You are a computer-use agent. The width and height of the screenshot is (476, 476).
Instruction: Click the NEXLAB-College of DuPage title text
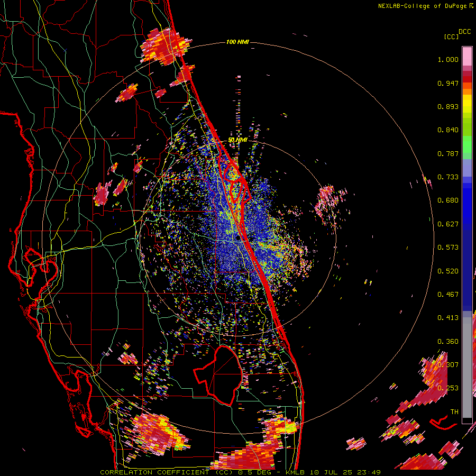point(425,6)
